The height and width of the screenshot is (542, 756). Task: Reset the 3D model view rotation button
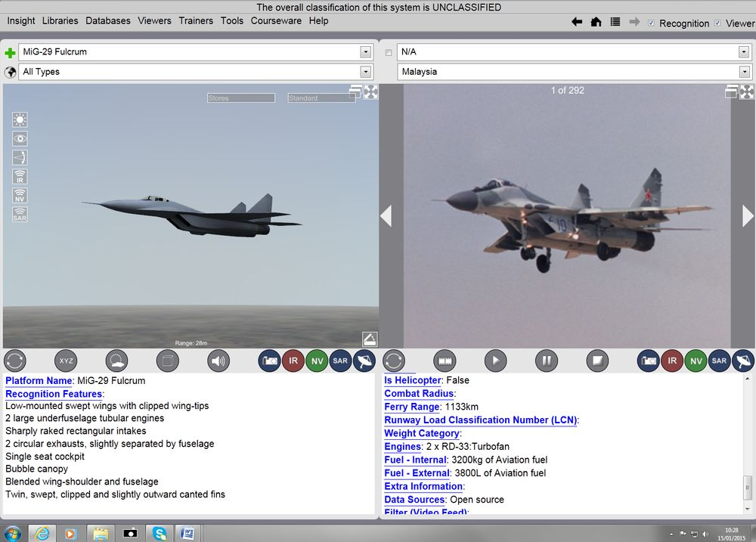coord(15,361)
